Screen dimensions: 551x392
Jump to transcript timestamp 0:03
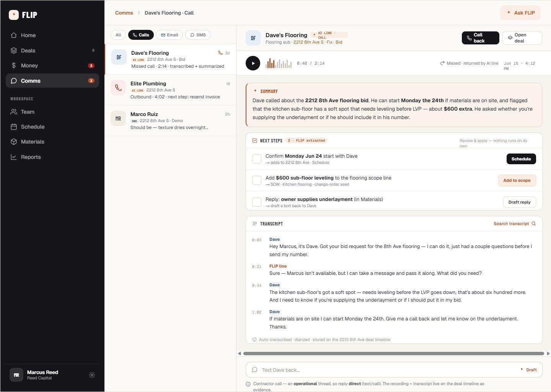pyautogui.click(x=257, y=240)
